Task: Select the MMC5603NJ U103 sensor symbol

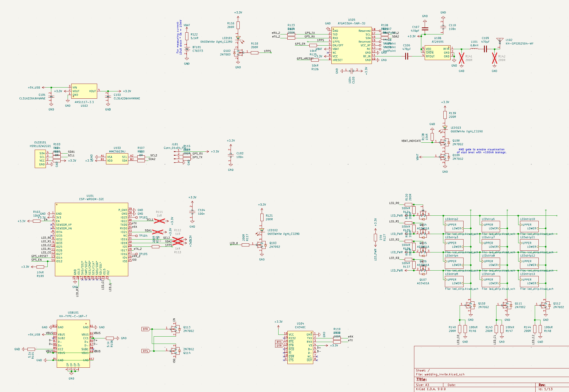Action: (117, 159)
